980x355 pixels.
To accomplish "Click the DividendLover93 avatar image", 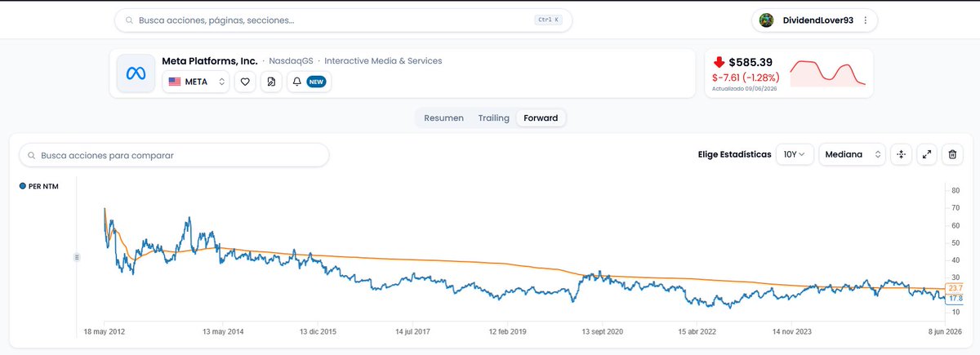I will click(766, 20).
